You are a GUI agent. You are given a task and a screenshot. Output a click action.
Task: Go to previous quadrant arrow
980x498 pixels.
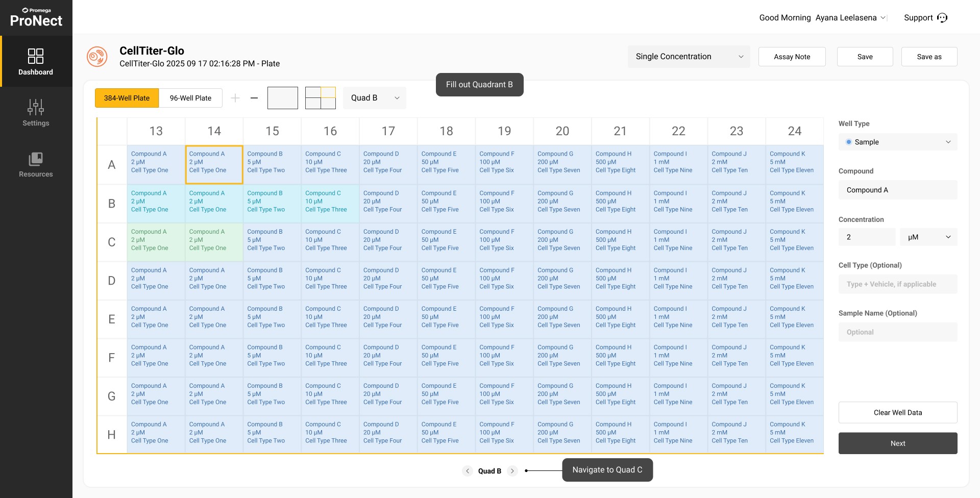pos(468,471)
